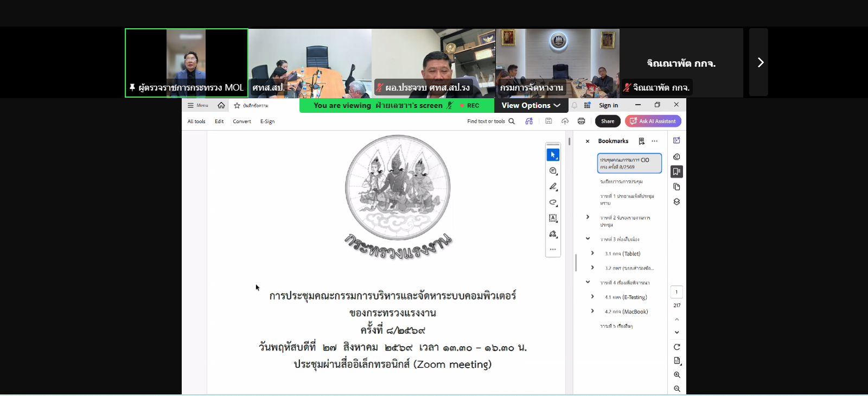Click the Find text or tools search
Image resolution: width=868 pixels, height=396 pixels.
coord(491,122)
